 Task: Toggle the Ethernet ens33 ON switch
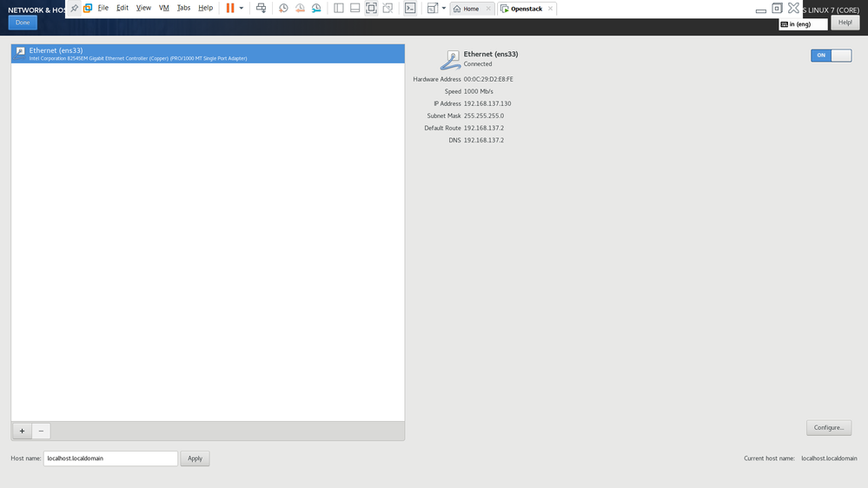pyautogui.click(x=831, y=56)
